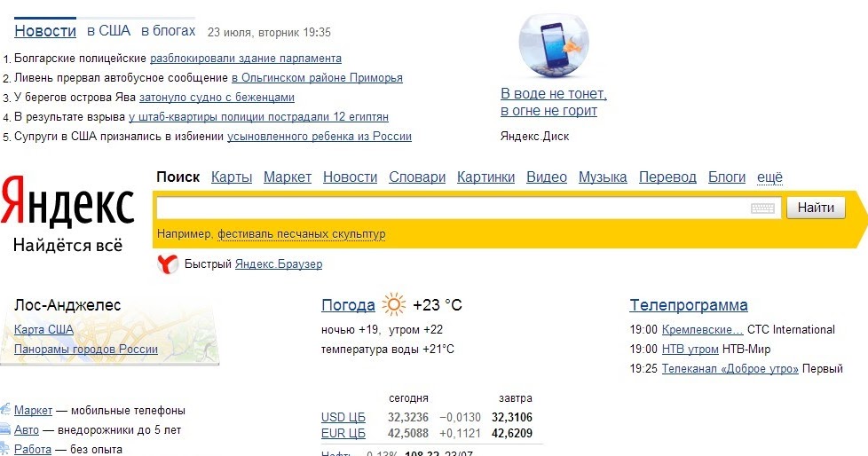Open the Телеканал «Доброе утро» link

pos(730,368)
